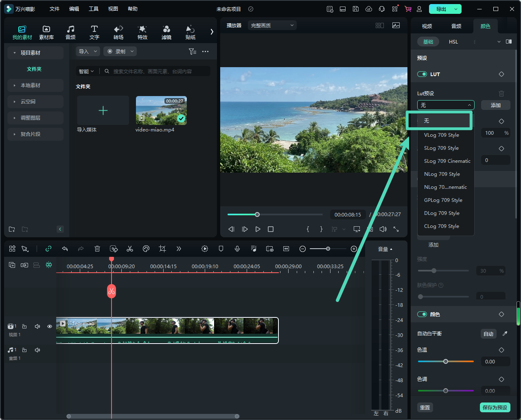The width and height of the screenshot is (521, 420).
Task: Click the crop tool in timeline toolbar
Action: point(162,249)
